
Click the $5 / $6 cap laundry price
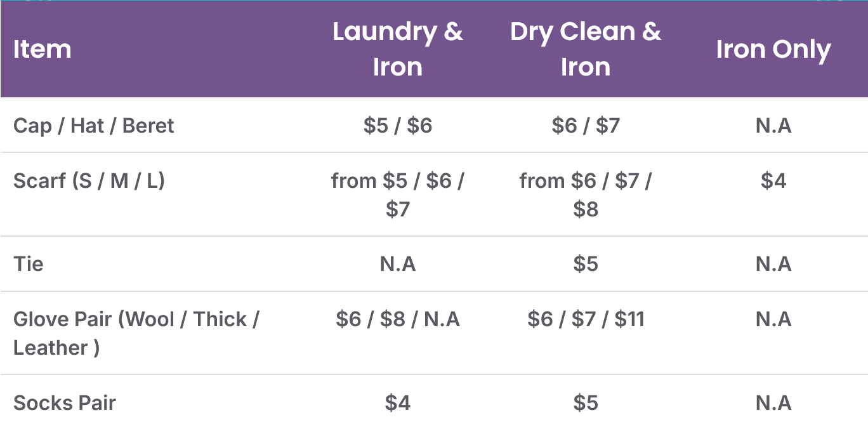coord(397,126)
